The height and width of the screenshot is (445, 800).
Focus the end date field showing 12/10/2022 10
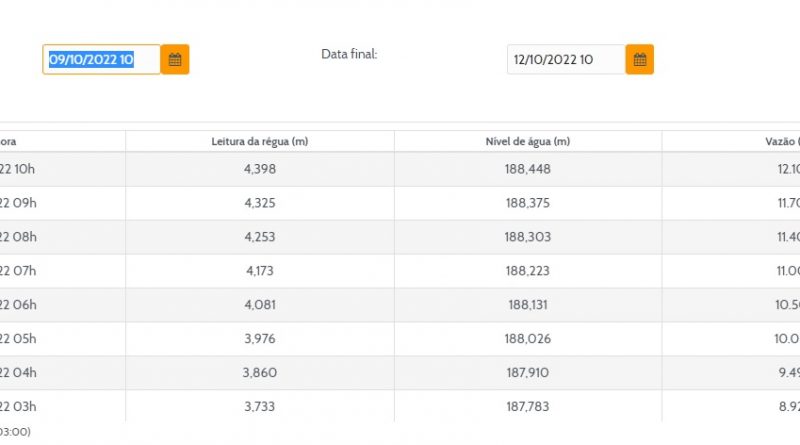(565, 60)
